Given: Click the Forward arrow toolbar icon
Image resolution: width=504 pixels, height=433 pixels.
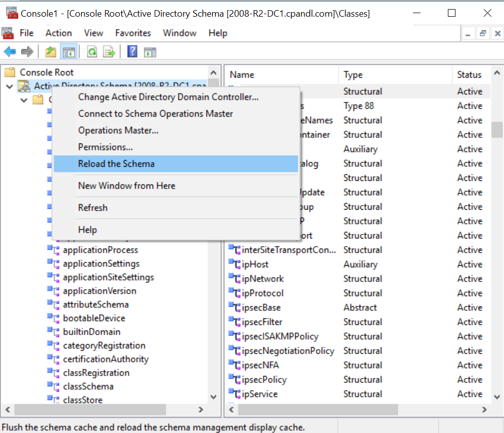Looking at the screenshot, I should 27,52.
